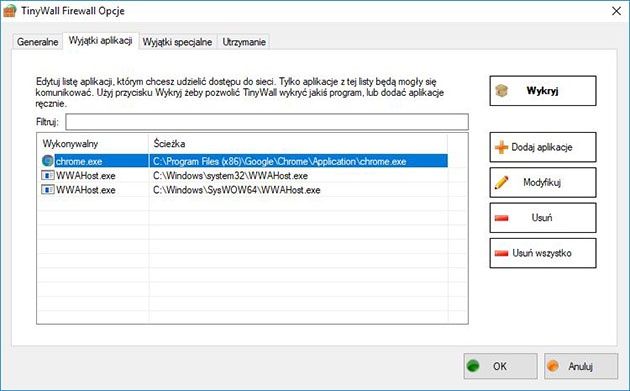Image resolution: width=630 pixels, height=391 pixels.
Task: Select WWAHost.exe name in SysWOW64 row
Action: point(86,190)
